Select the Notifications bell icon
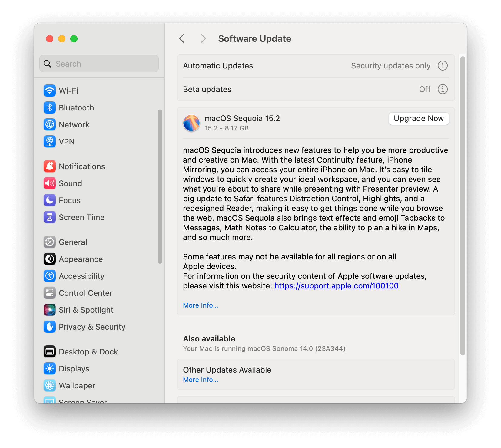The image size is (501, 448). 50,166
